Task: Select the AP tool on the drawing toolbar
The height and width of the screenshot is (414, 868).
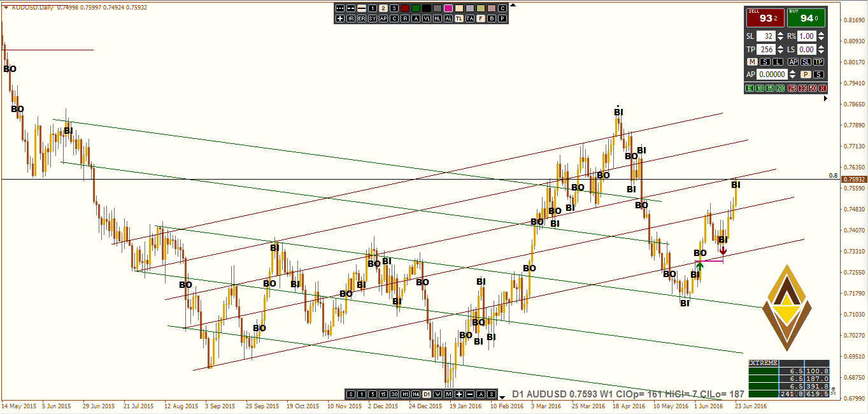Action: pyautogui.click(x=383, y=18)
